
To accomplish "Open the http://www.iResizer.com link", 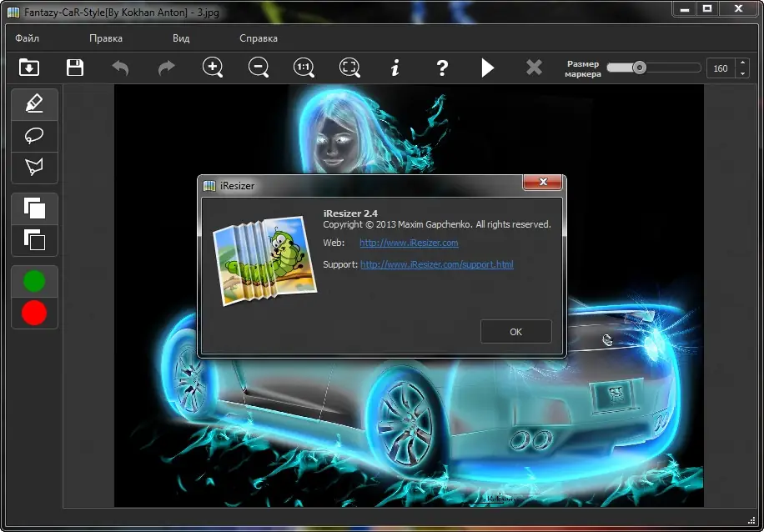I will pyautogui.click(x=409, y=243).
